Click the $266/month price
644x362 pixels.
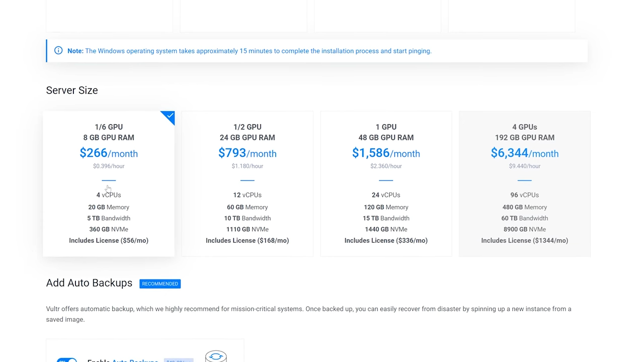pyautogui.click(x=109, y=153)
